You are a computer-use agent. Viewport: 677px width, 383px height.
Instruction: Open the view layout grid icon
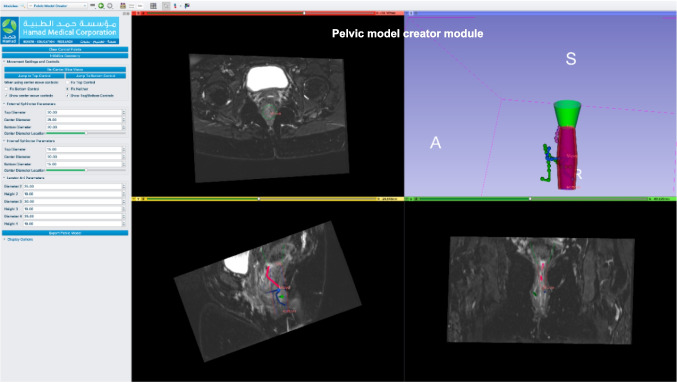[153, 6]
